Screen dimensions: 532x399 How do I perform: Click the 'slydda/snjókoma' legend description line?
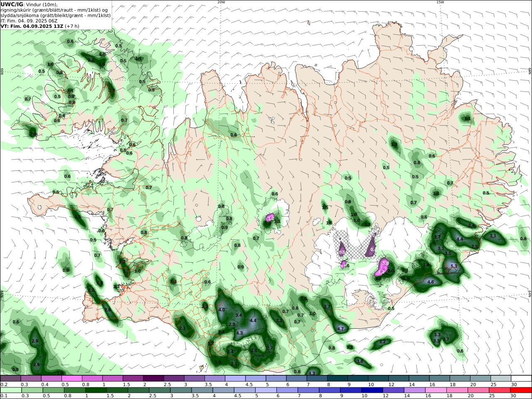pyautogui.click(x=55, y=15)
